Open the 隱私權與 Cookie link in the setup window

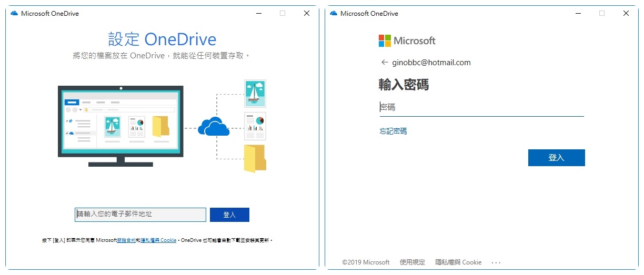(x=158, y=240)
